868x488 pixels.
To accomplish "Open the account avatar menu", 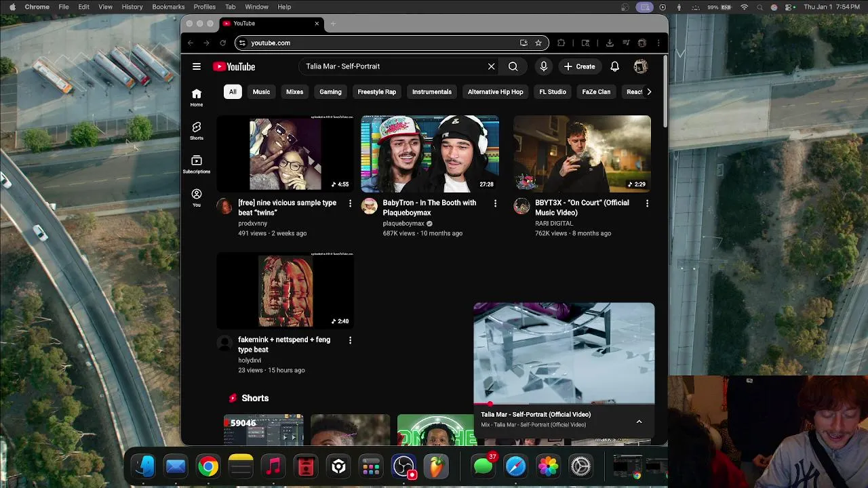I will (641, 66).
